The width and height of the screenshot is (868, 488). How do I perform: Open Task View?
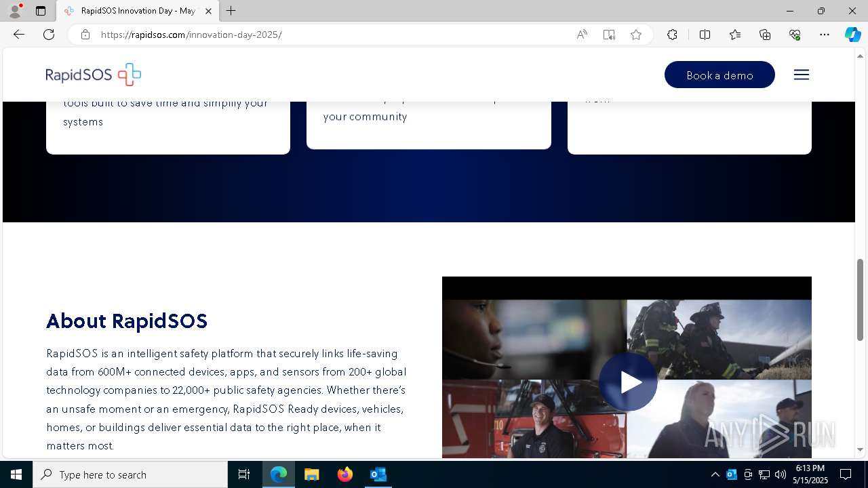(244, 474)
